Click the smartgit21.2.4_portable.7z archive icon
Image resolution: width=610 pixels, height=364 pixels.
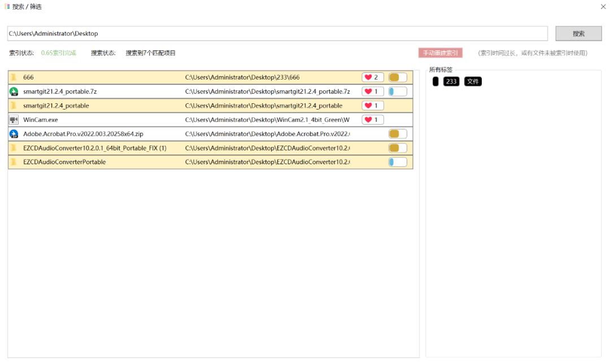pos(14,91)
